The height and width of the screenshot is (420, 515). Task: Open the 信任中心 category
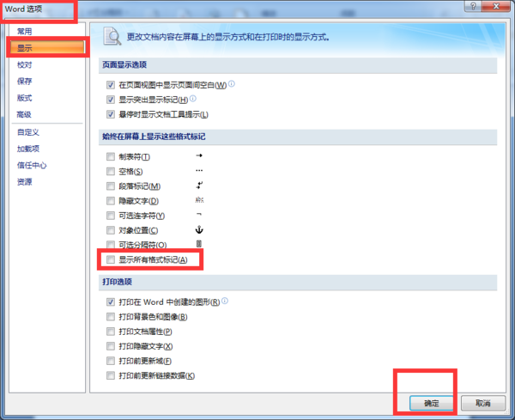click(x=32, y=165)
